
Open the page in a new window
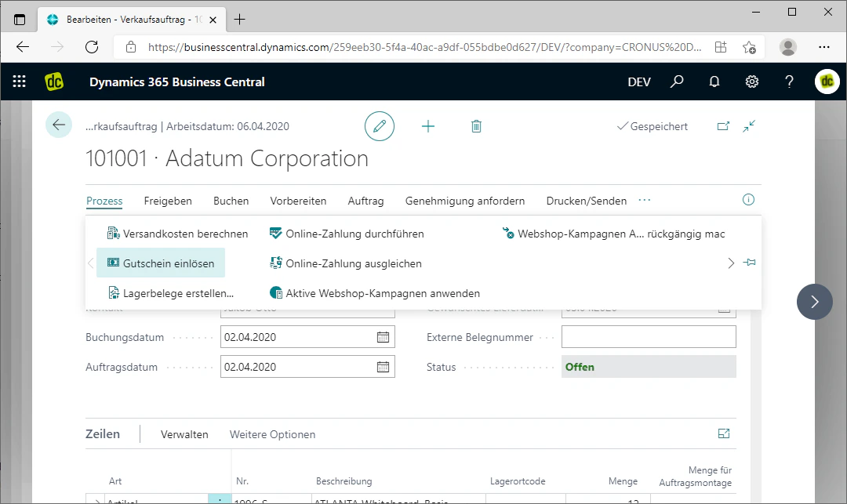(x=723, y=126)
